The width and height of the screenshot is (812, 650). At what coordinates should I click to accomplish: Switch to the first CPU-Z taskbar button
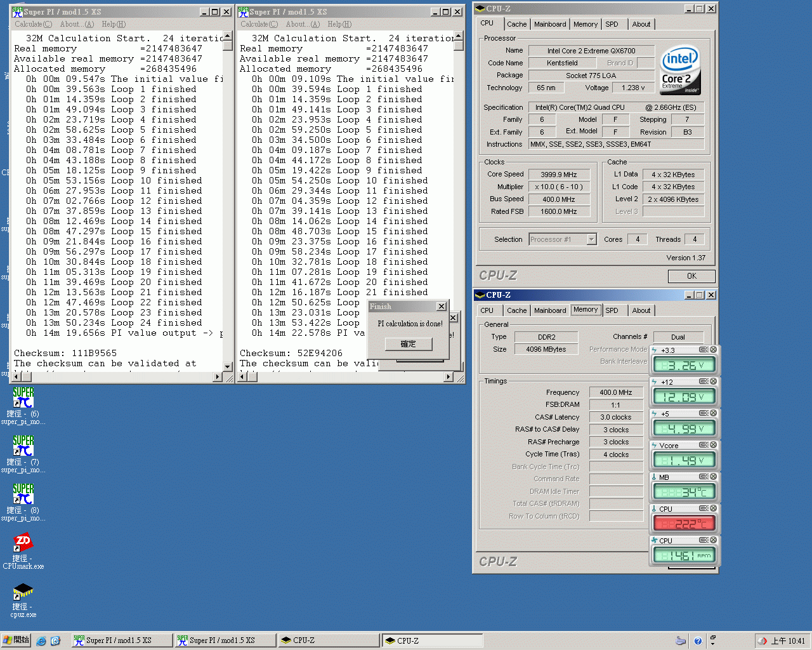coord(328,640)
